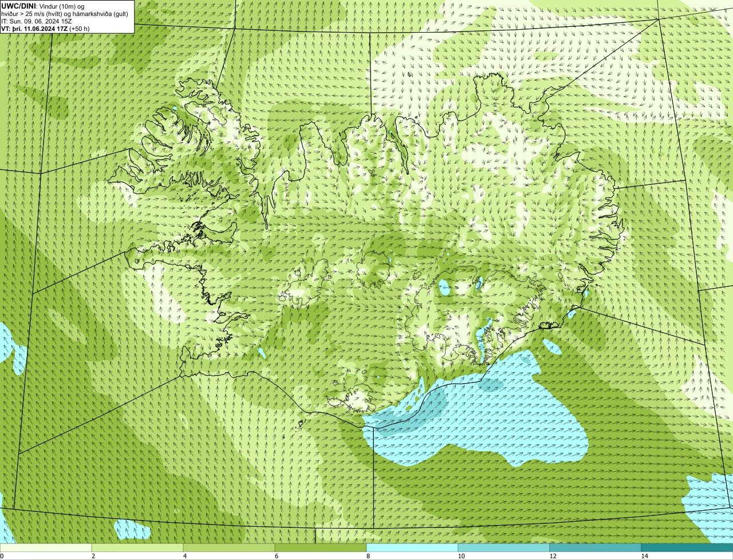The height and width of the screenshot is (560, 733).
Task: Select the 4–6 green scale swatch
Action: [229, 547]
